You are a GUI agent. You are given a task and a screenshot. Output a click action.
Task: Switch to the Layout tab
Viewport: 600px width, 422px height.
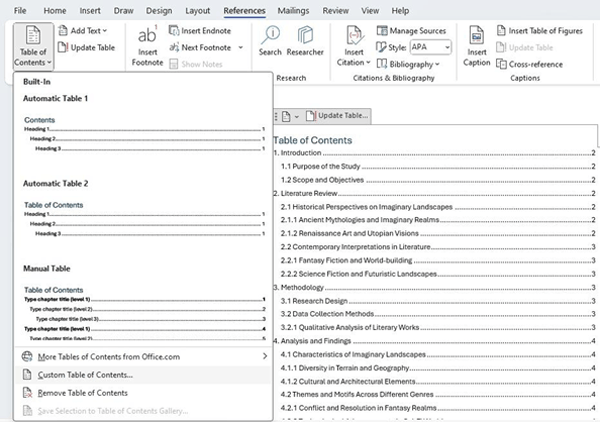coord(197,11)
